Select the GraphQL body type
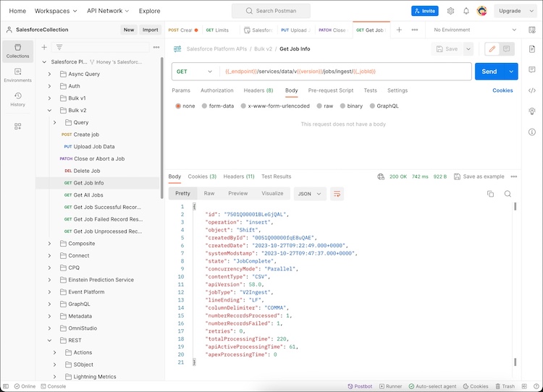The image size is (543, 392). click(372, 106)
